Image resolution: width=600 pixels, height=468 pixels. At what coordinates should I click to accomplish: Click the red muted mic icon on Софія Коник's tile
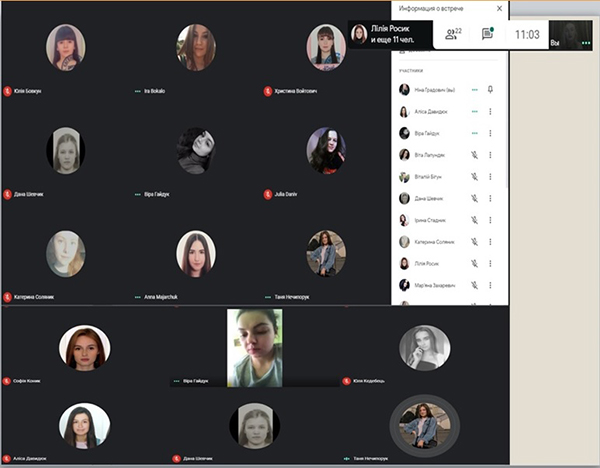[7, 381]
